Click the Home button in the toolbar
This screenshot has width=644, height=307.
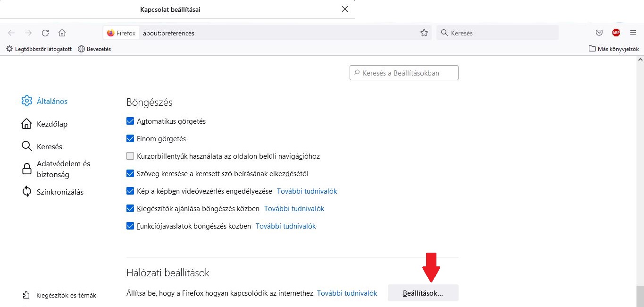tap(62, 33)
